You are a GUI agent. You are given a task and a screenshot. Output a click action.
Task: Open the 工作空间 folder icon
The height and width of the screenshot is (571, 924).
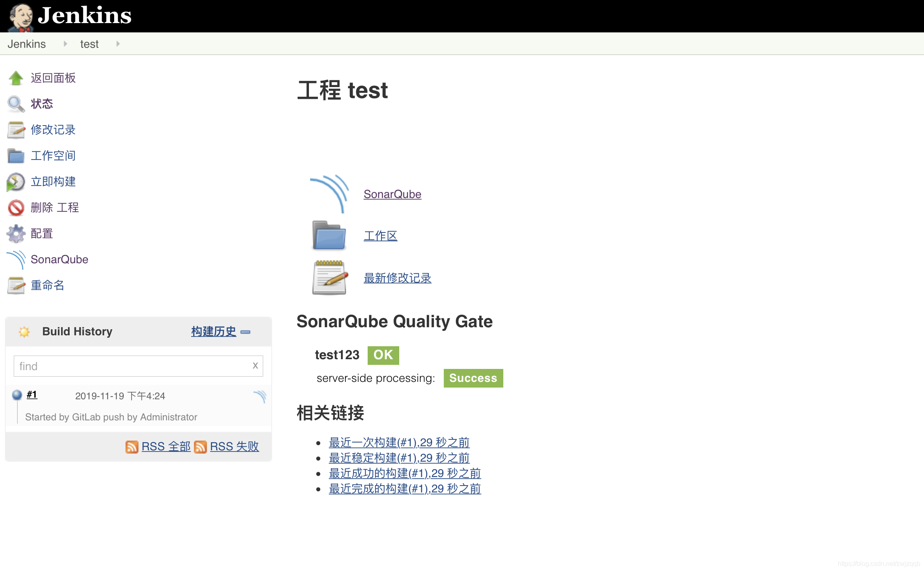[15, 156]
